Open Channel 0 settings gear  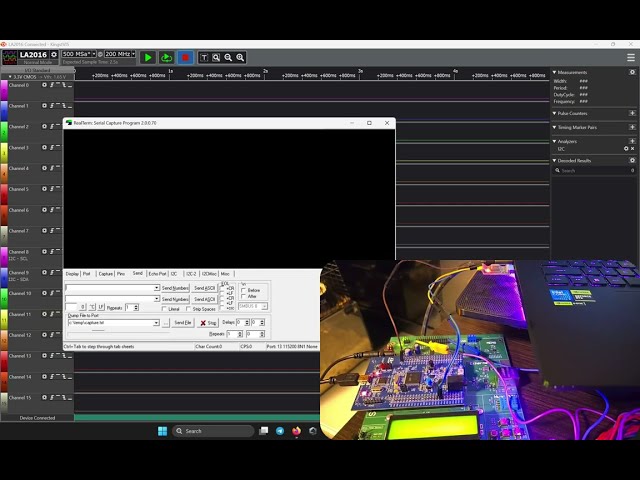[x=44, y=85]
